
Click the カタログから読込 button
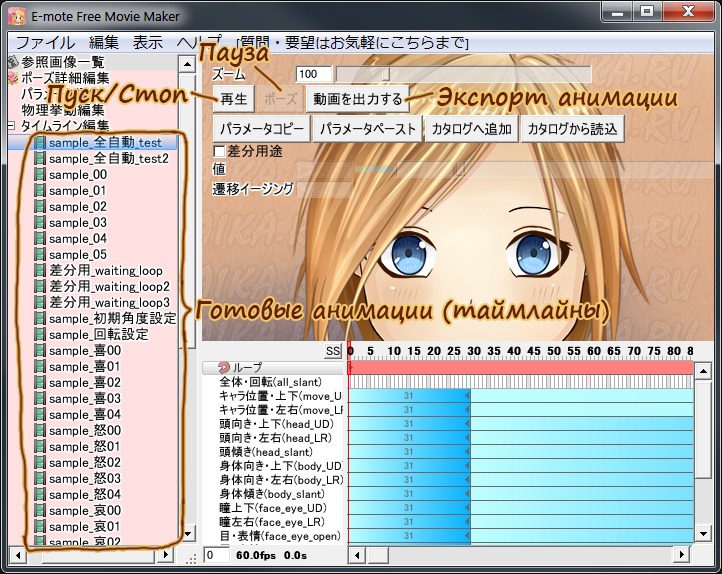(x=572, y=129)
